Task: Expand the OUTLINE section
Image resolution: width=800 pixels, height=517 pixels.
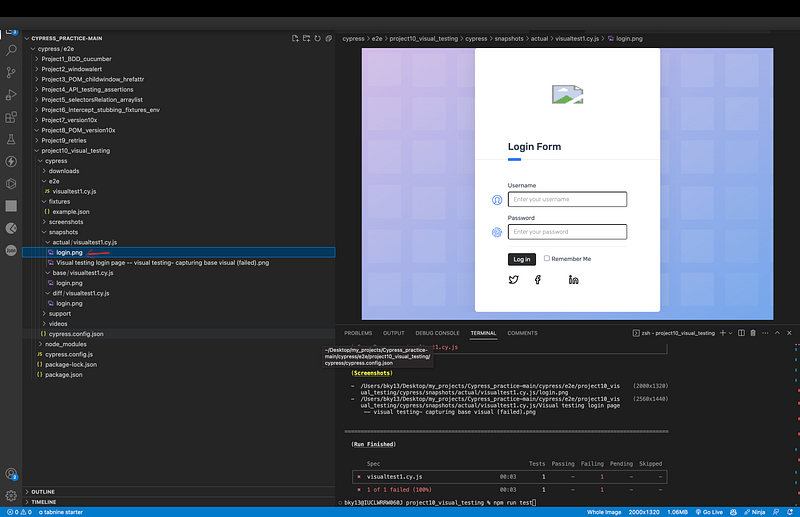Action: pyautogui.click(x=43, y=492)
